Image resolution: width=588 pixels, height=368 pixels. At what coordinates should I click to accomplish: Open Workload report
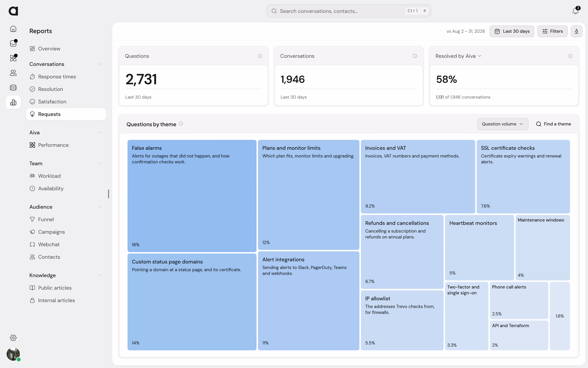coord(66,176)
